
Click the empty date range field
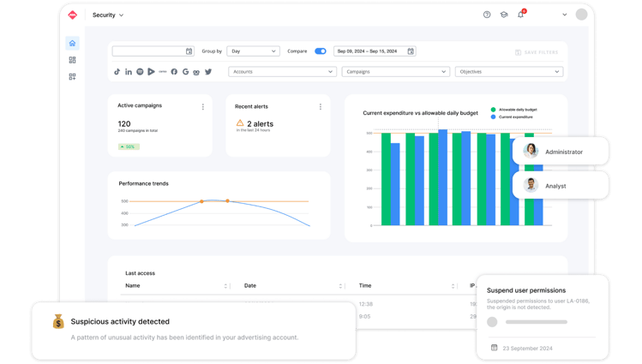(153, 51)
